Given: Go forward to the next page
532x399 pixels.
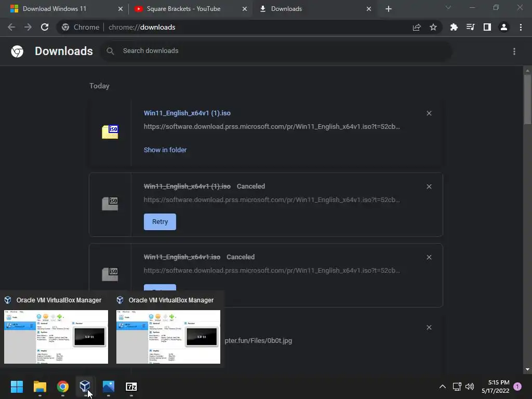Looking at the screenshot, I should click(x=28, y=27).
